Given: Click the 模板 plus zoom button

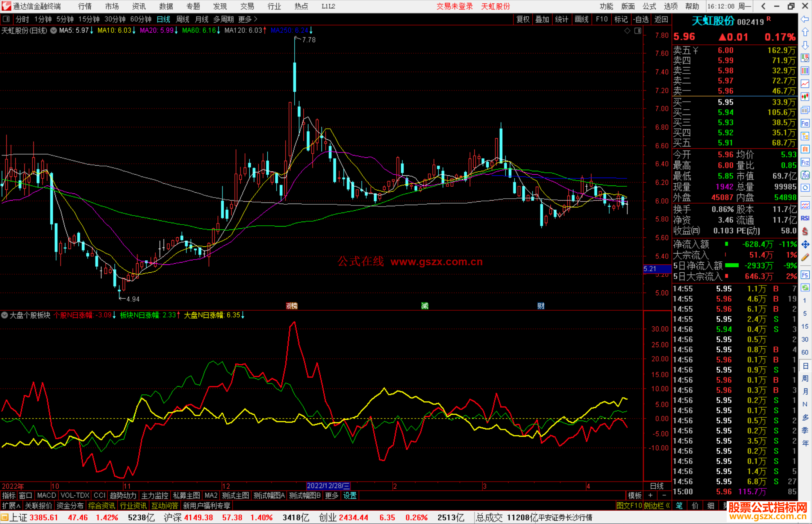Looking at the screenshot, I should (x=651, y=495).
